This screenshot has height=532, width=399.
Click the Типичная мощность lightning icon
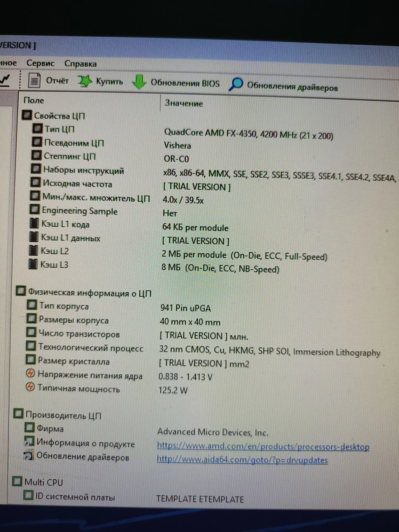coord(30,387)
